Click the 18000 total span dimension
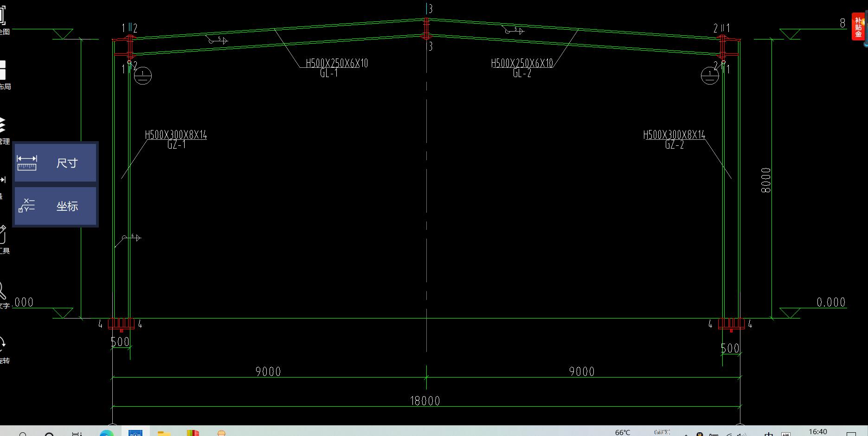868x436 pixels. point(425,401)
